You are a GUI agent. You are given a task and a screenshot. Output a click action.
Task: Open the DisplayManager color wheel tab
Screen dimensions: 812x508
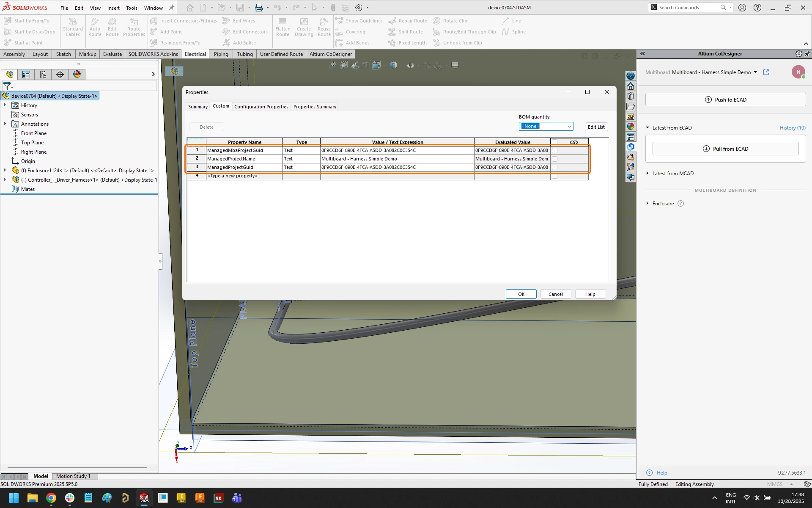(x=77, y=75)
